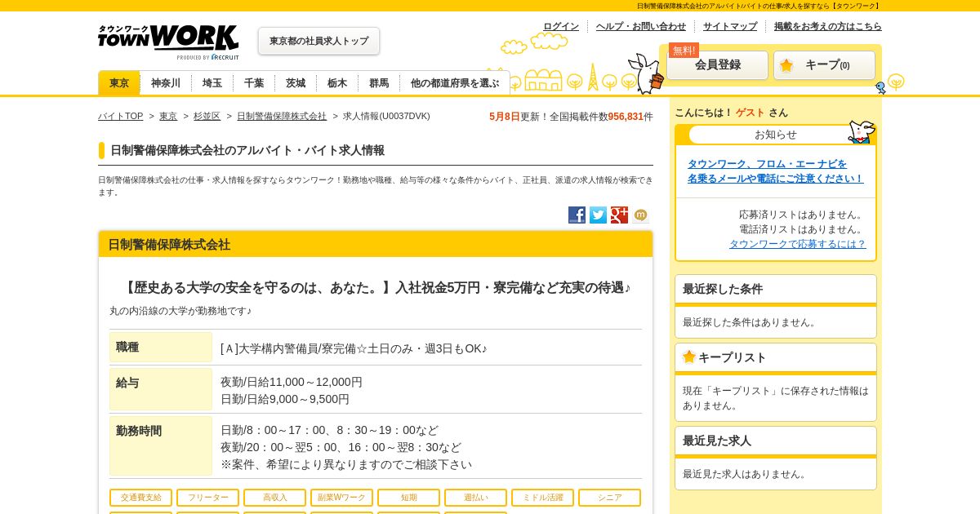Viewport: 980px width, 514px height.
Task: Open ヘルプ・お問い合わせ link
Action: click(x=641, y=26)
